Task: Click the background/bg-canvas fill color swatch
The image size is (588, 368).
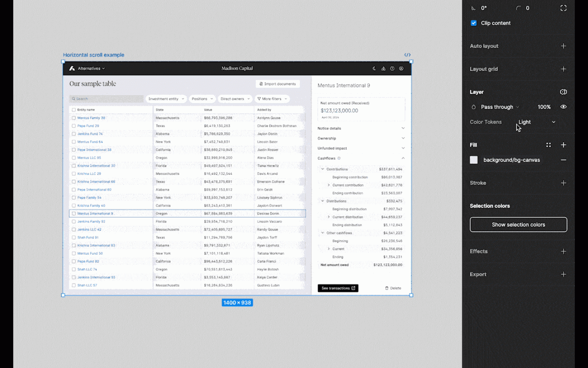Action: click(x=474, y=160)
